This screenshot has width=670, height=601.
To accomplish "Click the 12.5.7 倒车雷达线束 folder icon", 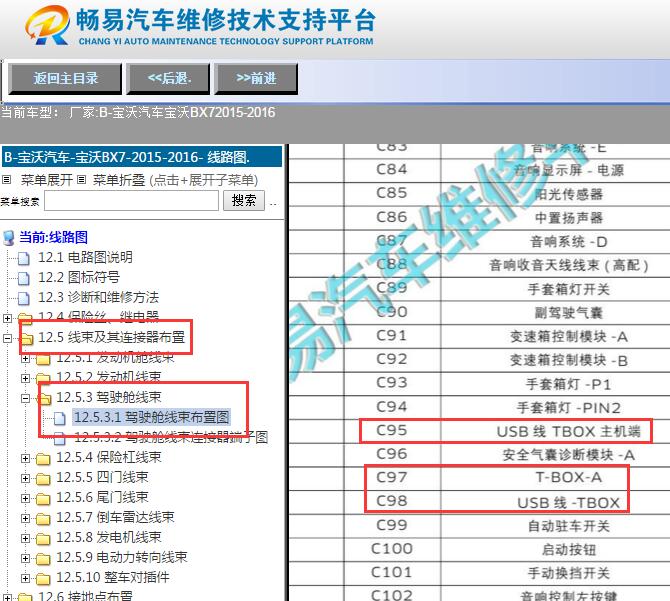I will [x=43, y=519].
